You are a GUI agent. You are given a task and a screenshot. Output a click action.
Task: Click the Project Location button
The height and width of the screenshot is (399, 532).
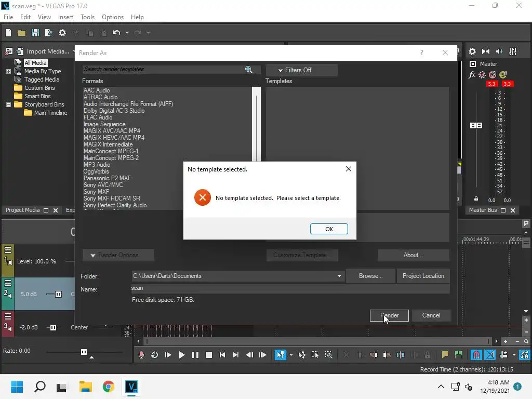423,276
